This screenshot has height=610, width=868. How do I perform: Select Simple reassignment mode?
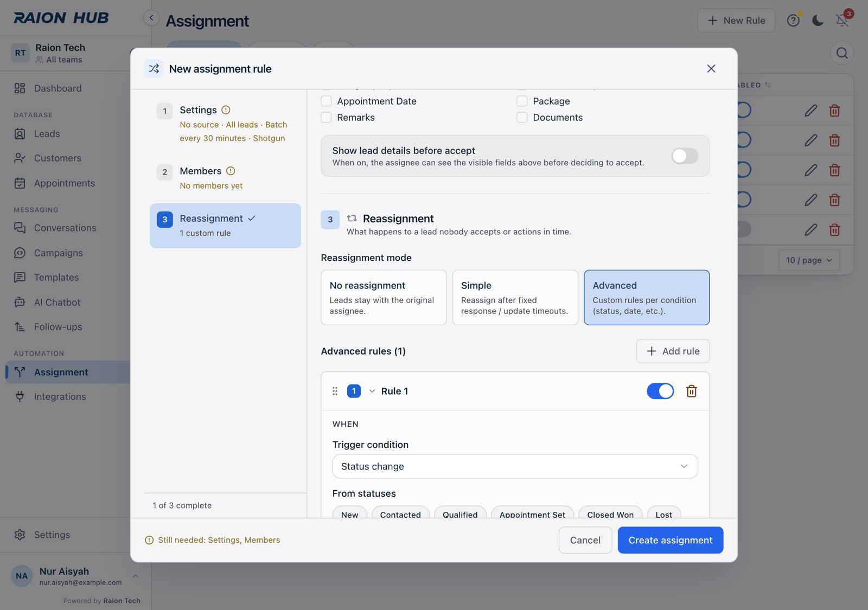click(515, 298)
